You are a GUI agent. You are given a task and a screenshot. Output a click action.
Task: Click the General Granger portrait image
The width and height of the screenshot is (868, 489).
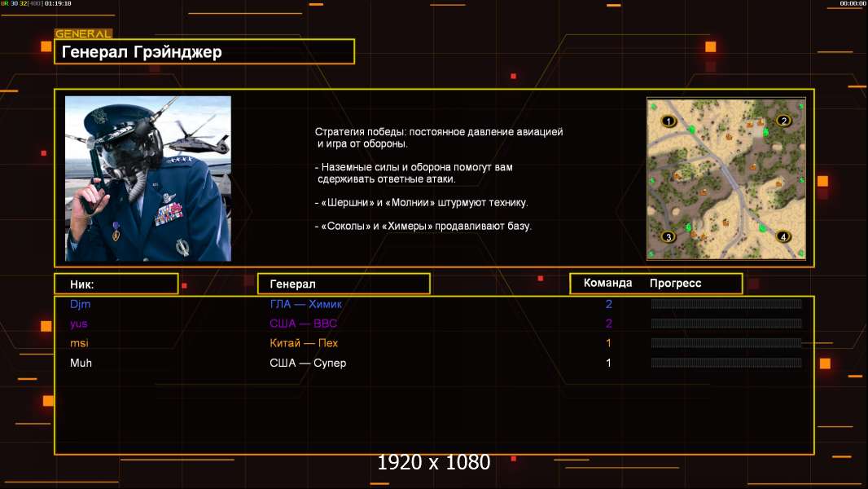(x=148, y=178)
